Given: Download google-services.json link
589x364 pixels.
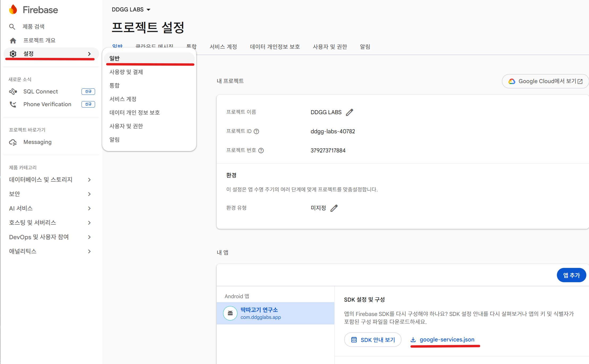Looking at the screenshot, I should [x=443, y=340].
